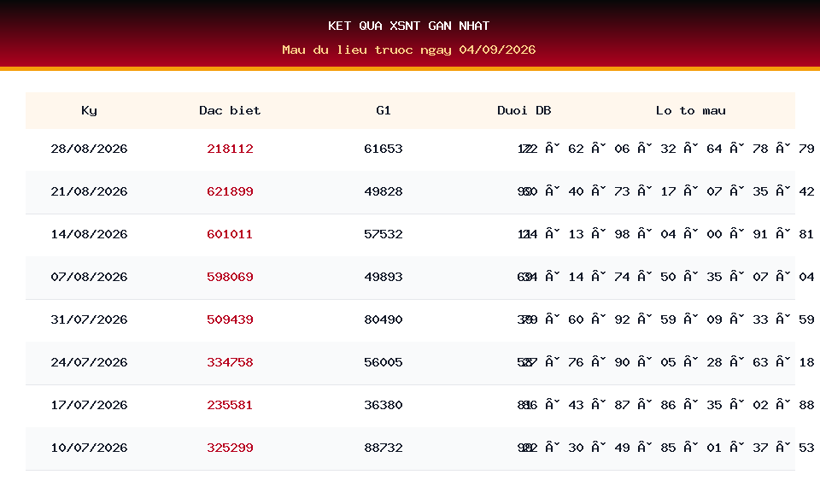Image resolution: width=820 pixels, height=504 pixels.
Task: Click the Dac biet column header
Action: click(230, 110)
